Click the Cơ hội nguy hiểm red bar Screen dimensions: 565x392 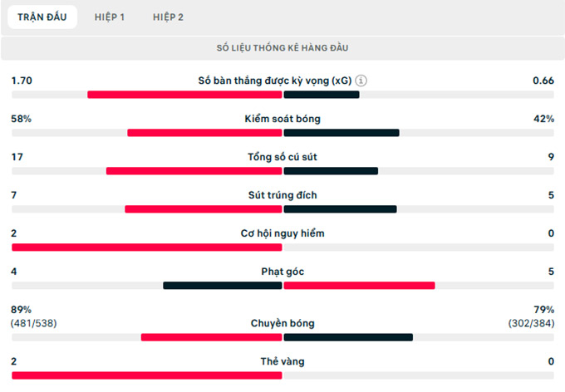pyautogui.click(x=147, y=247)
